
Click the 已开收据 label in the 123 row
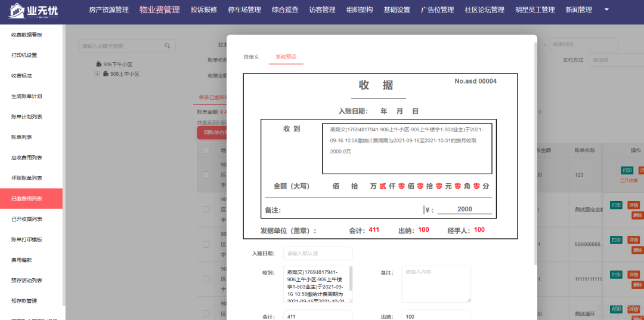click(x=629, y=180)
